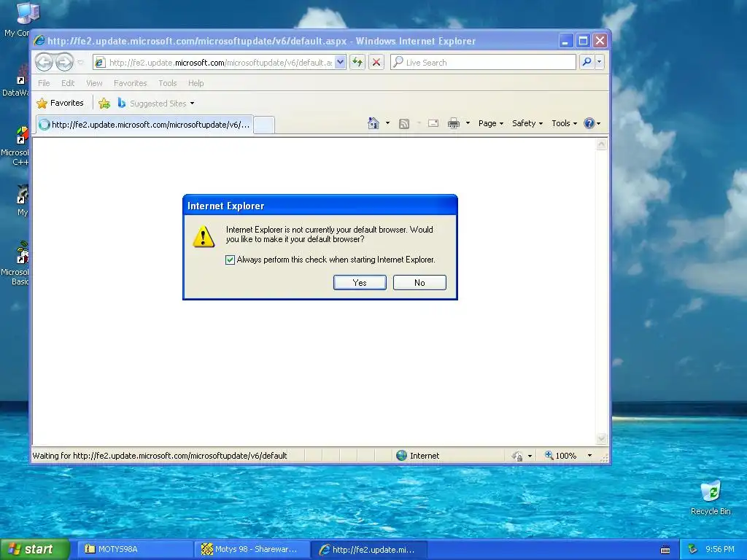Expand the Print options dropdown arrow
The height and width of the screenshot is (560, 747).
click(x=468, y=123)
